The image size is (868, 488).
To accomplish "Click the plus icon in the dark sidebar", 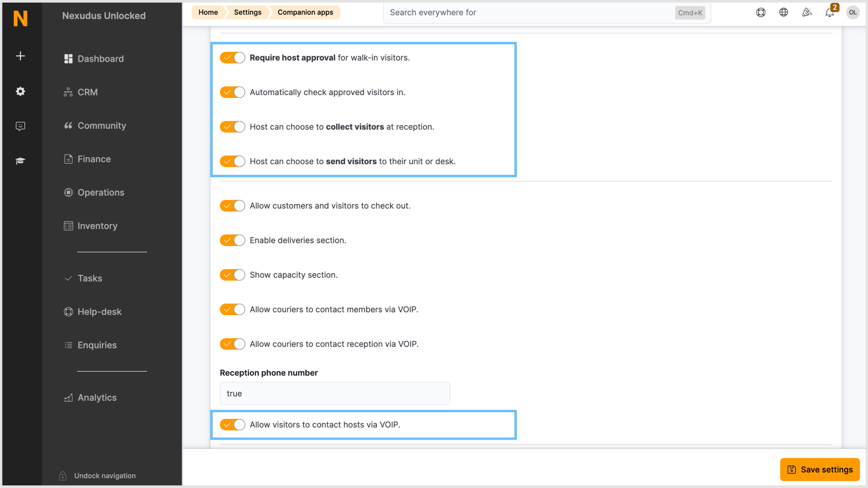I will pos(20,56).
